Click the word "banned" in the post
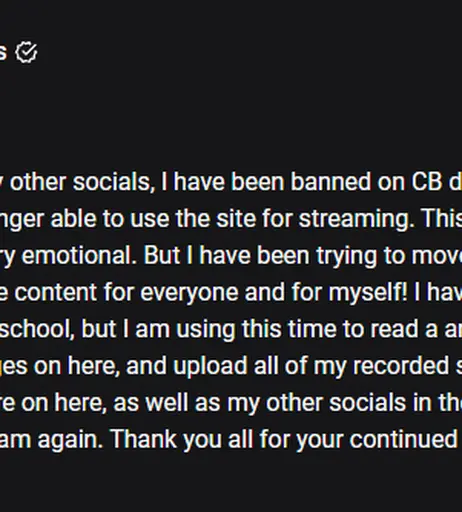The image size is (462, 512). [330, 182]
